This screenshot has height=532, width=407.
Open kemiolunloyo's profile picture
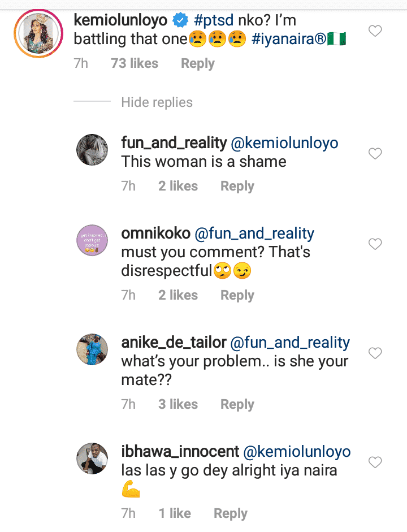tap(38, 33)
